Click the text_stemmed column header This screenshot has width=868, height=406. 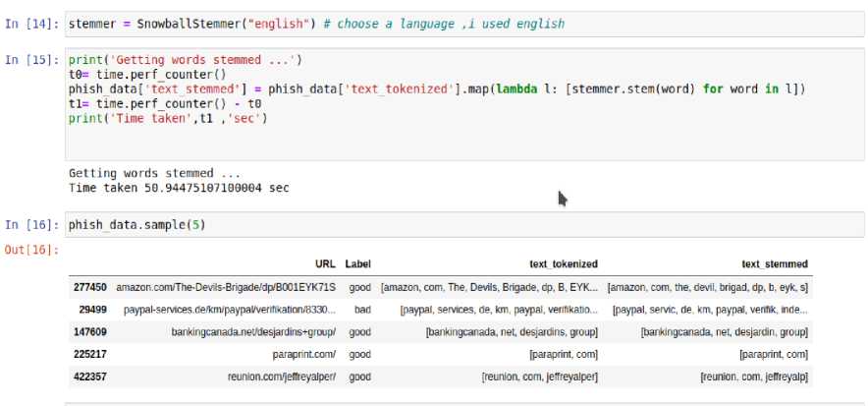[x=775, y=264]
